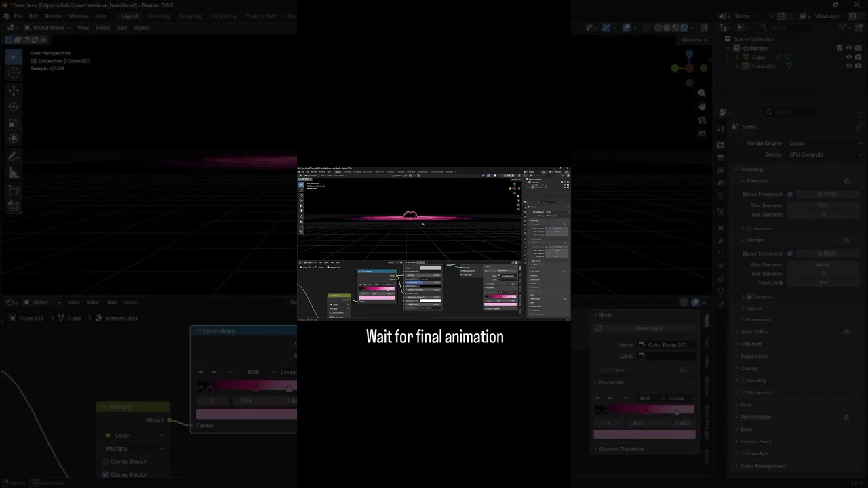Expand the Color Management panel
This screenshot has height=488, width=868.
pos(763,466)
